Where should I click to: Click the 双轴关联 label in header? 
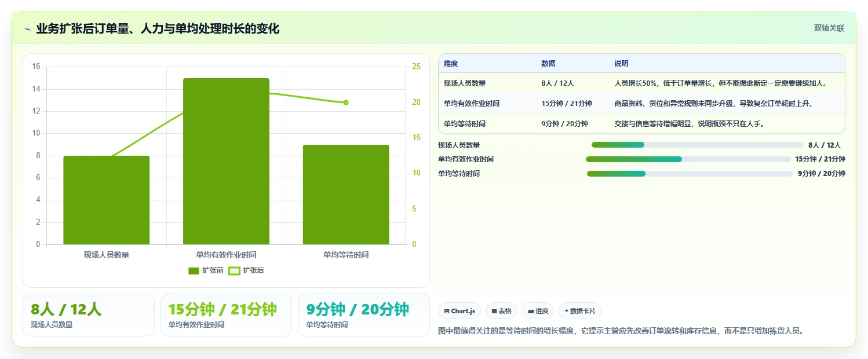[x=829, y=28]
